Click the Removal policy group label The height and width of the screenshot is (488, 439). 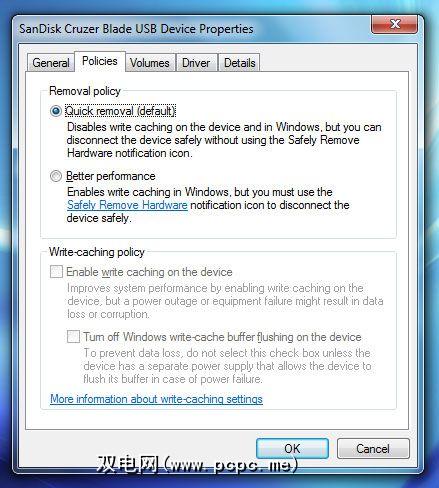(85, 91)
